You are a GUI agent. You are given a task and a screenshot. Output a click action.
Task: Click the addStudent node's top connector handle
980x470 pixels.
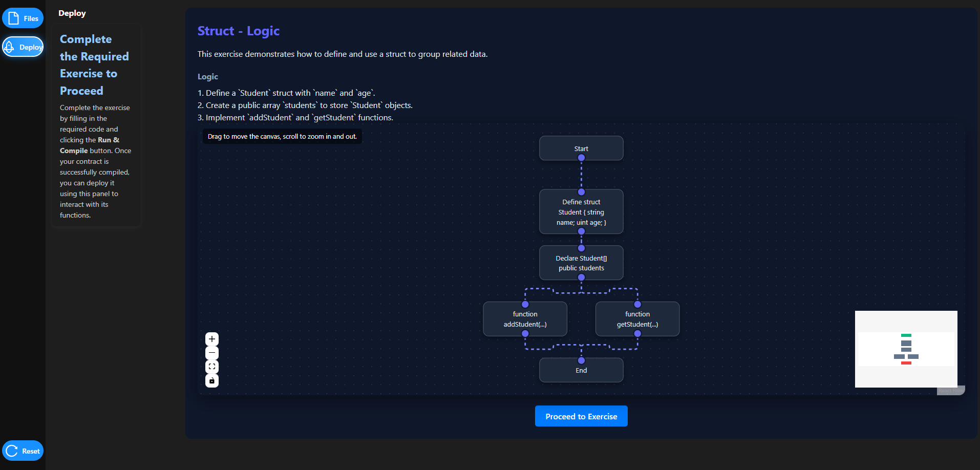point(525,304)
